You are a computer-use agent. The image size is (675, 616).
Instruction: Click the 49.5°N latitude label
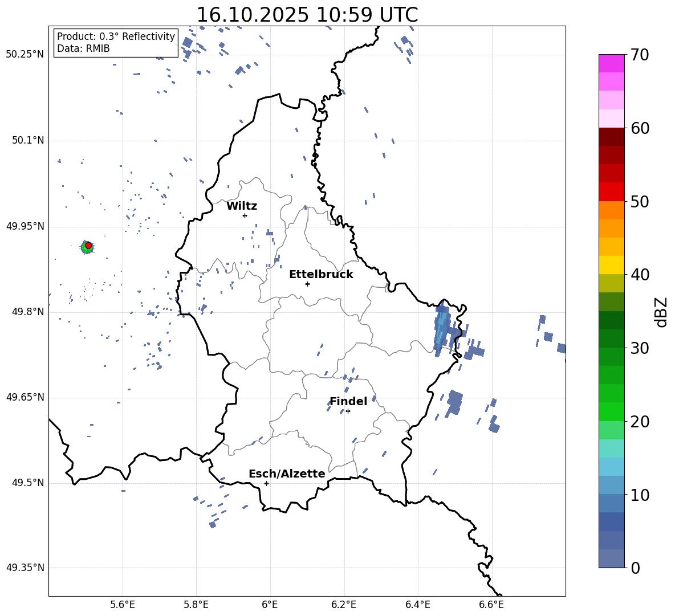(27, 483)
